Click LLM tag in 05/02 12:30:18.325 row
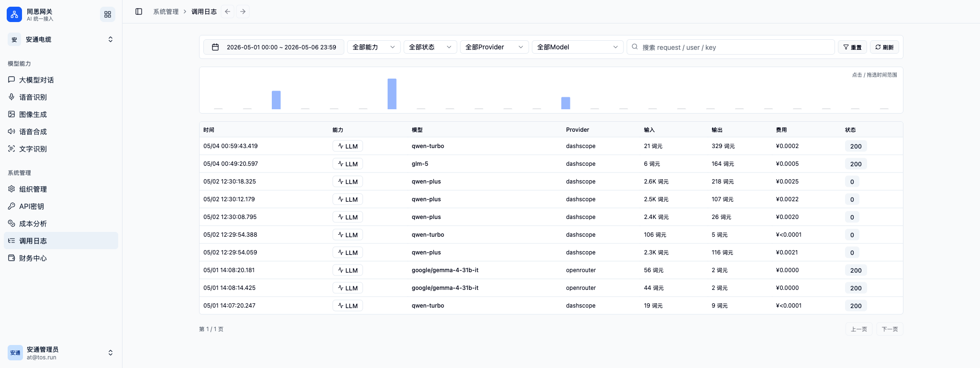 [348, 182]
